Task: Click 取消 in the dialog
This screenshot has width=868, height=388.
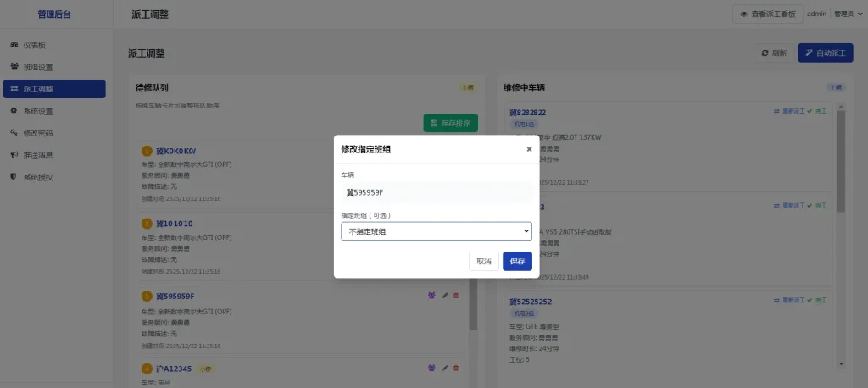Action: pos(484,261)
